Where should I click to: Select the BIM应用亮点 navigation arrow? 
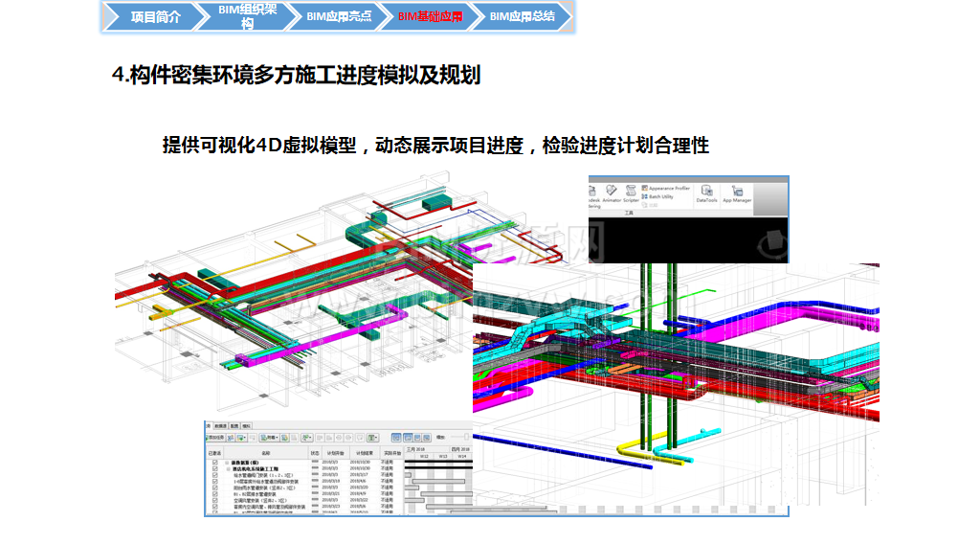click(339, 17)
